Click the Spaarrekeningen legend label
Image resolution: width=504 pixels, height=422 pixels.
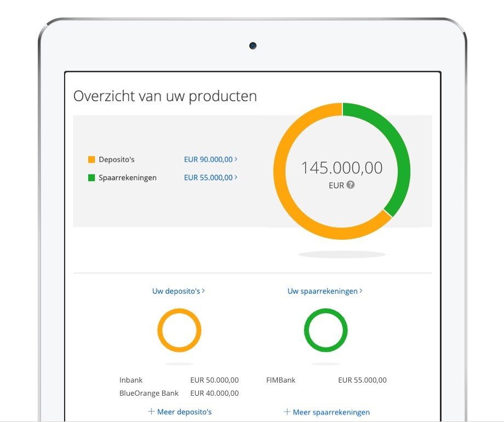pos(128,178)
